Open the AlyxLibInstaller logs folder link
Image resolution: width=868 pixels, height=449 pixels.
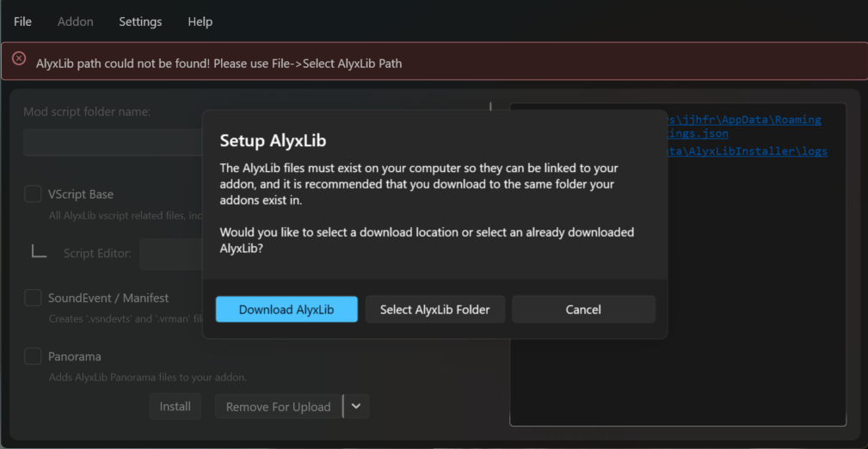pyautogui.click(x=747, y=151)
